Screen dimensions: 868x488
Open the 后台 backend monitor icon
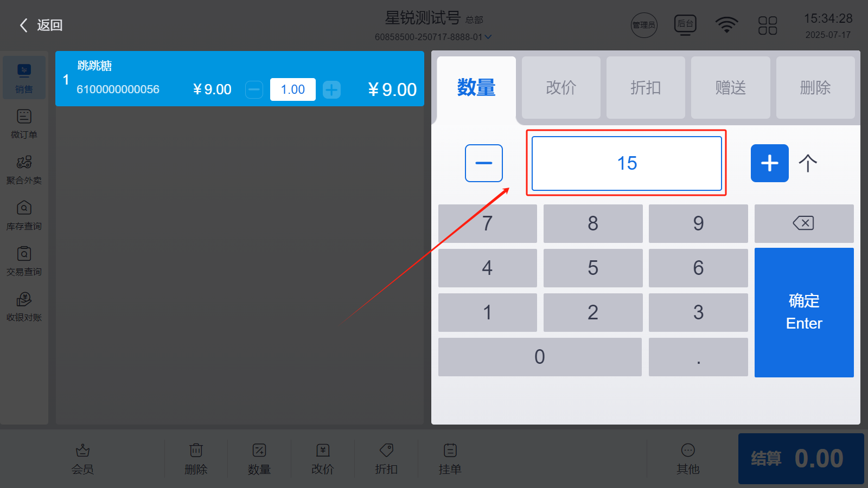[x=685, y=24]
